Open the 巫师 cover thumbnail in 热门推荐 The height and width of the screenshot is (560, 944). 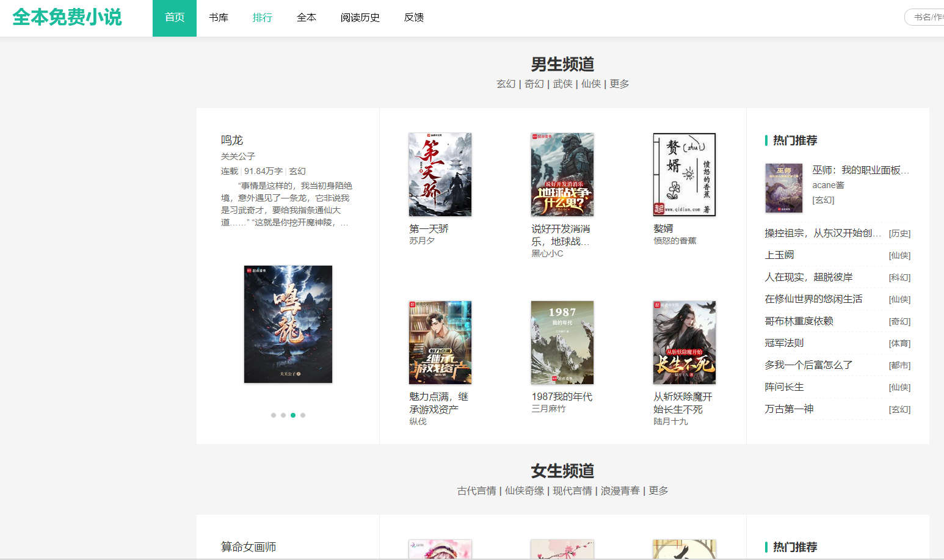point(784,188)
